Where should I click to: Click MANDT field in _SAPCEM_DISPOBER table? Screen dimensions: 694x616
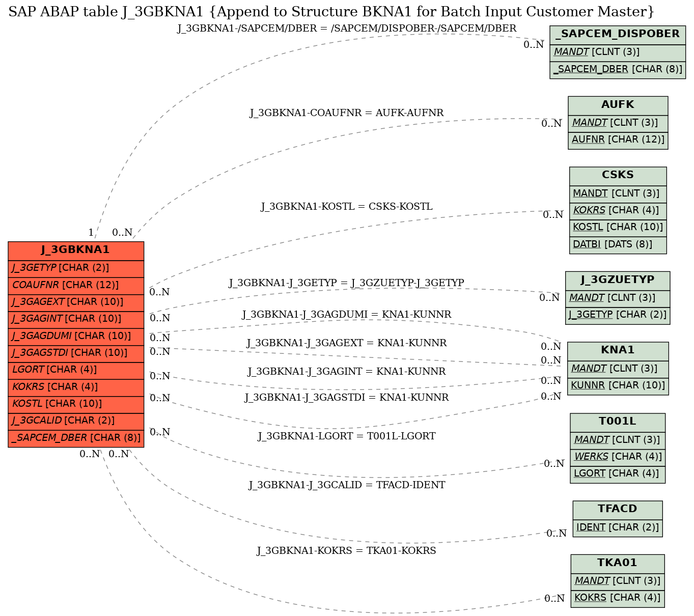618,53
